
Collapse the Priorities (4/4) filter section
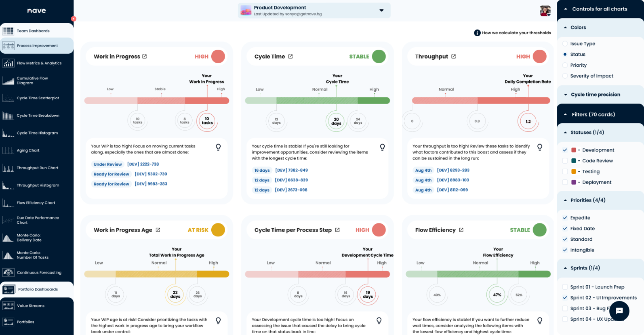coord(566,200)
